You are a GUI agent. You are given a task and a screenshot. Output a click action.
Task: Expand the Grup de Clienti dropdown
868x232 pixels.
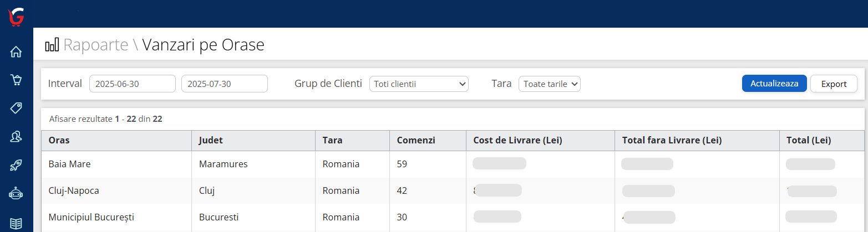click(419, 84)
